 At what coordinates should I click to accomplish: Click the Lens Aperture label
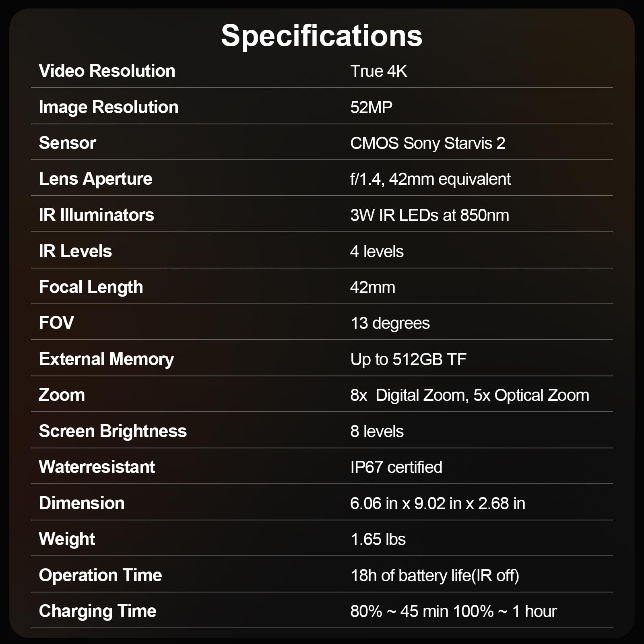pyautogui.click(x=95, y=179)
